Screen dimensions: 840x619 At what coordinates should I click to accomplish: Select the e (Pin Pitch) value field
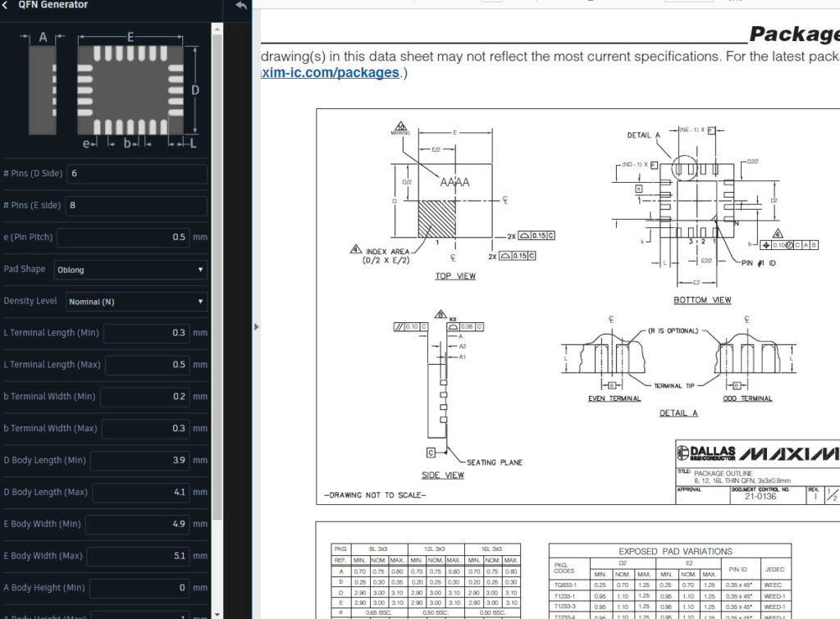[123, 237]
